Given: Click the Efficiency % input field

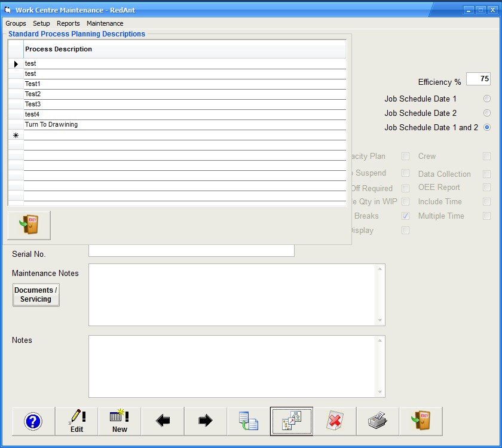Looking at the screenshot, I should pos(478,79).
